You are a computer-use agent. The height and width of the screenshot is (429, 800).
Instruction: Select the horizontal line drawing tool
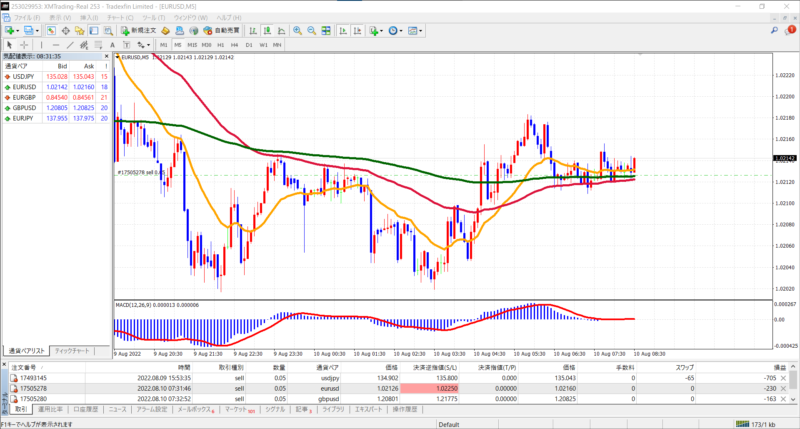[56, 45]
